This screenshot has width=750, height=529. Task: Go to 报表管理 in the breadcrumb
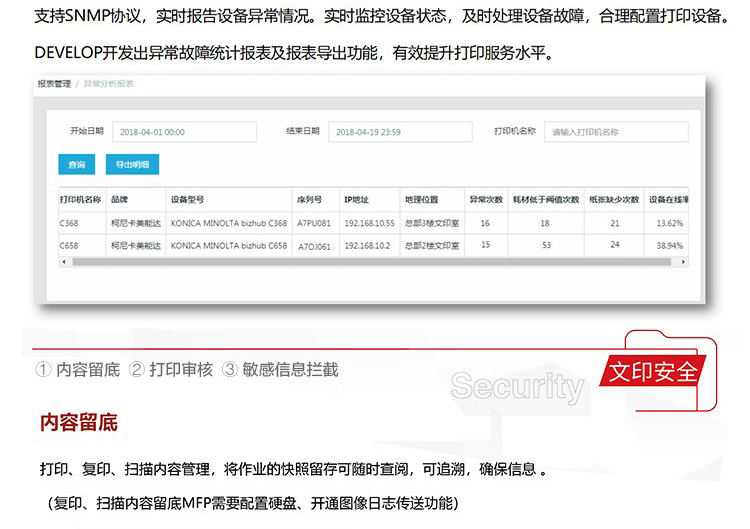pyautogui.click(x=53, y=85)
